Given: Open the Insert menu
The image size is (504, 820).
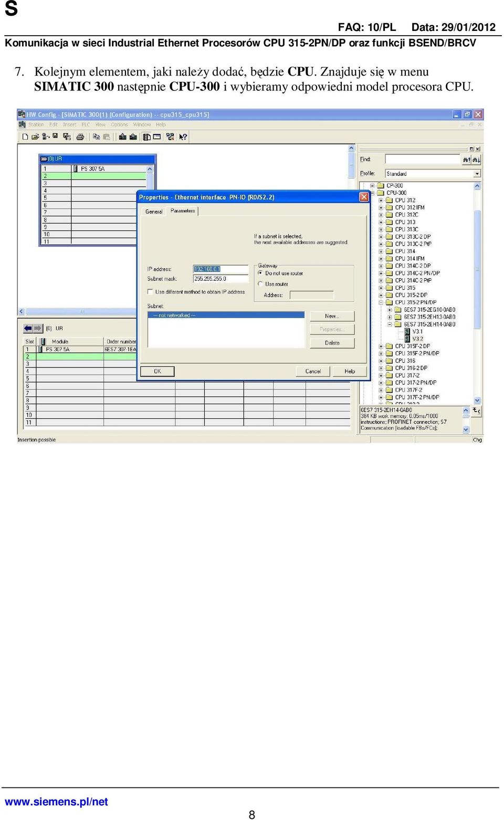Looking at the screenshot, I should coord(69,125).
